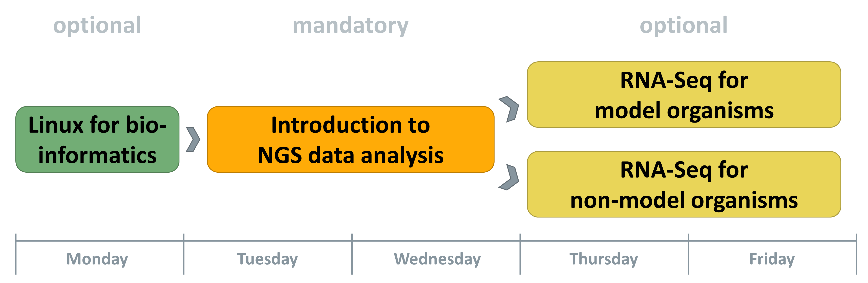Click the left 'optional' heading above Linux
The image size is (868, 283).
(97, 26)
